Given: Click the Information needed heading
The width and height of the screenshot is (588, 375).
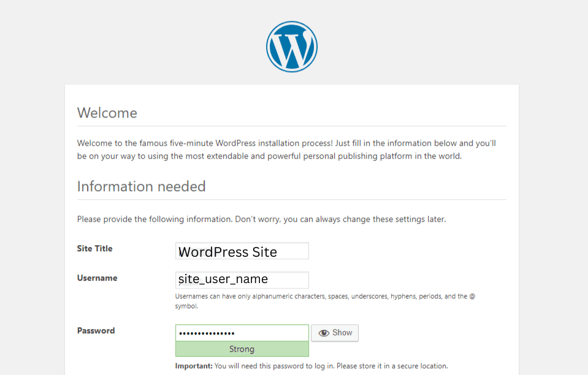Looking at the screenshot, I should tap(141, 186).
